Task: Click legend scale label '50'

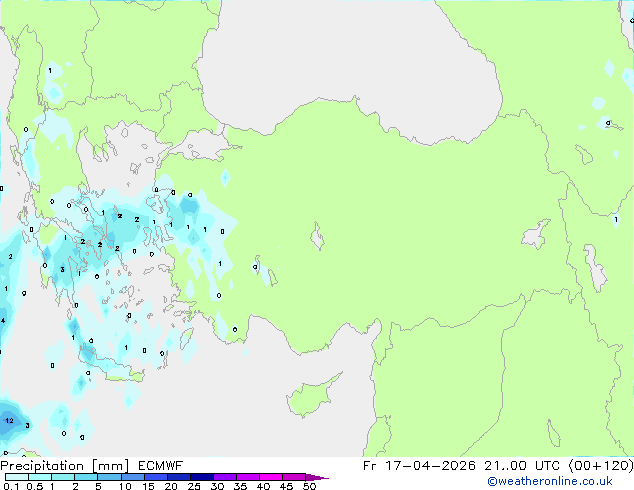Action: click(x=309, y=486)
